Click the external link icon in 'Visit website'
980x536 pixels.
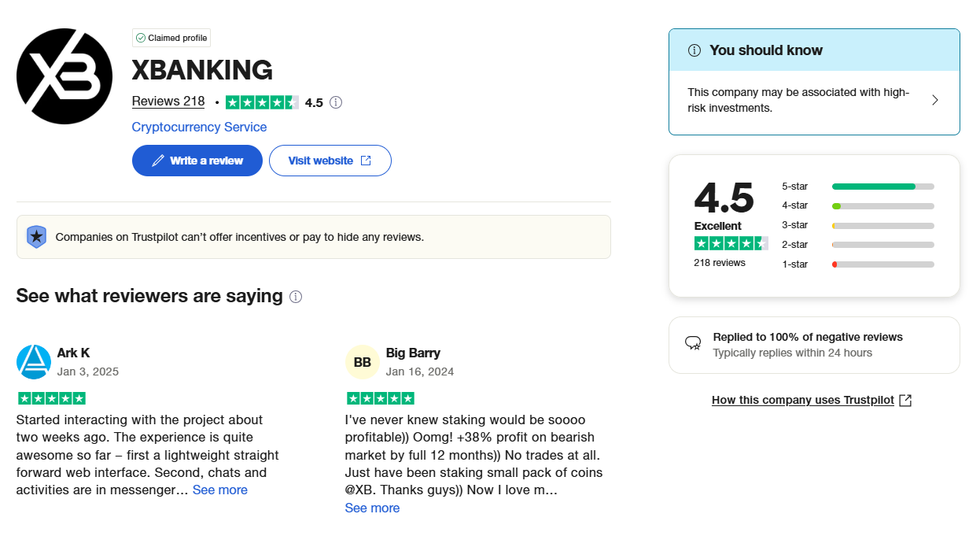366,161
